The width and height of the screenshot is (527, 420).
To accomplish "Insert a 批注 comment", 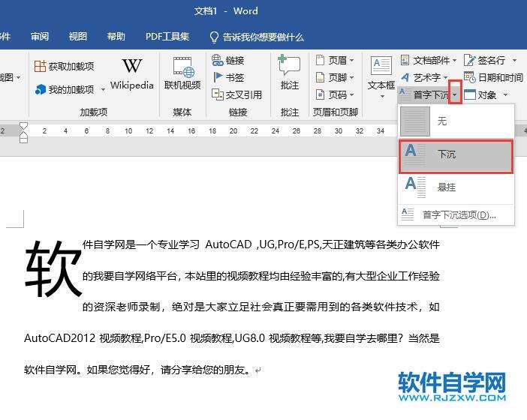I will (x=289, y=68).
